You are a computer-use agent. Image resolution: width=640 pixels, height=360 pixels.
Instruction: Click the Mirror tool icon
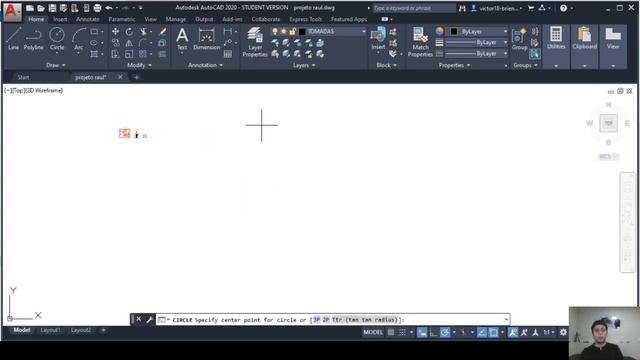coord(129,42)
